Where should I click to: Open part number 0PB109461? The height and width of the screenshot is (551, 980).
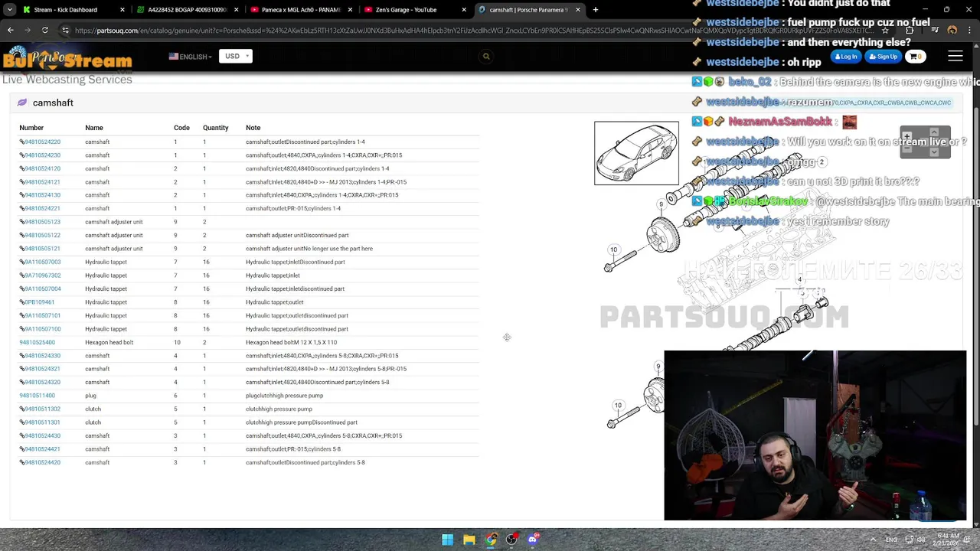coord(39,302)
